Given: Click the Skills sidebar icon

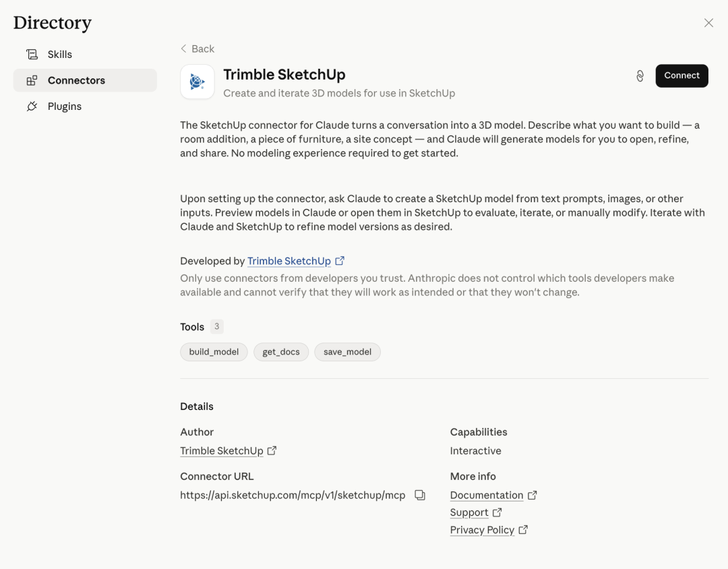Looking at the screenshot, I should point(32,55).
